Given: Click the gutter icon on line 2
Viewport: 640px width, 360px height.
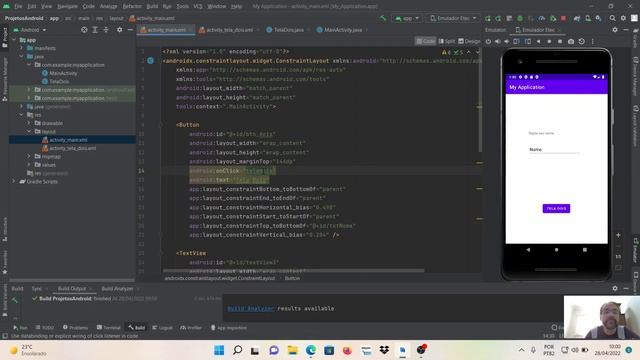Looking at the screenshot, I should (x=151, y=60).
